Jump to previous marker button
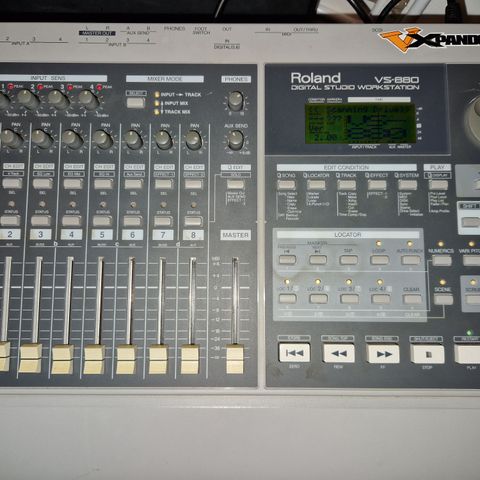The width and height of the screenshot is (480, 480). (287, 260)
